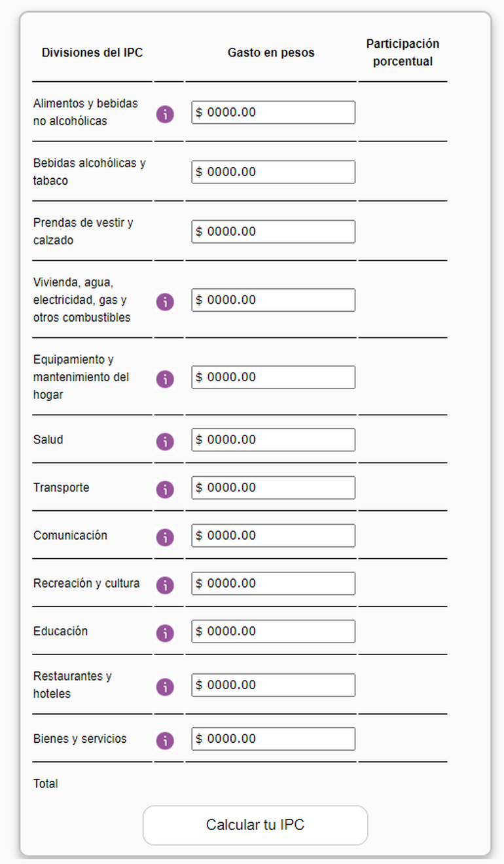The width and height of the screenshot is (504, 864).
Task: Click Restaurantes y hoteles info icon
Action: [165, 686]
